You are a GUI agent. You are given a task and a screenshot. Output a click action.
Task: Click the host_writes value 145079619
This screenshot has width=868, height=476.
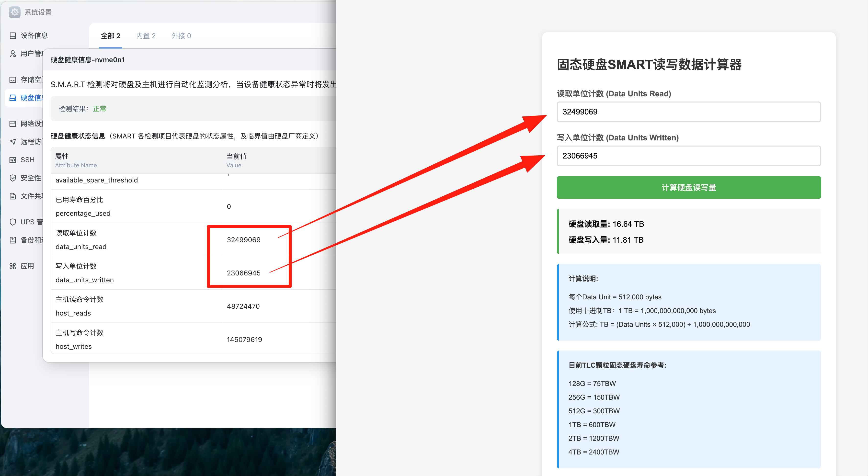pos(244,340)
